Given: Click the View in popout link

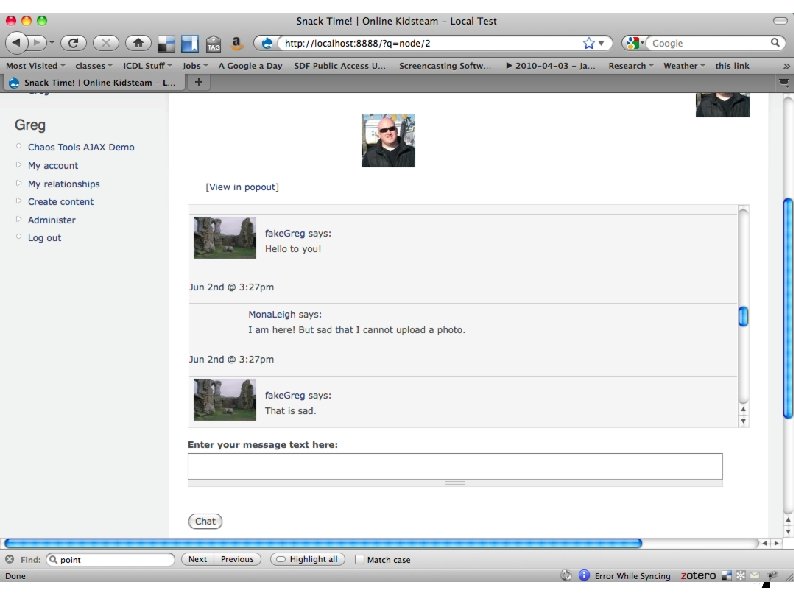Looking at the screenshot, I should 242,187.
